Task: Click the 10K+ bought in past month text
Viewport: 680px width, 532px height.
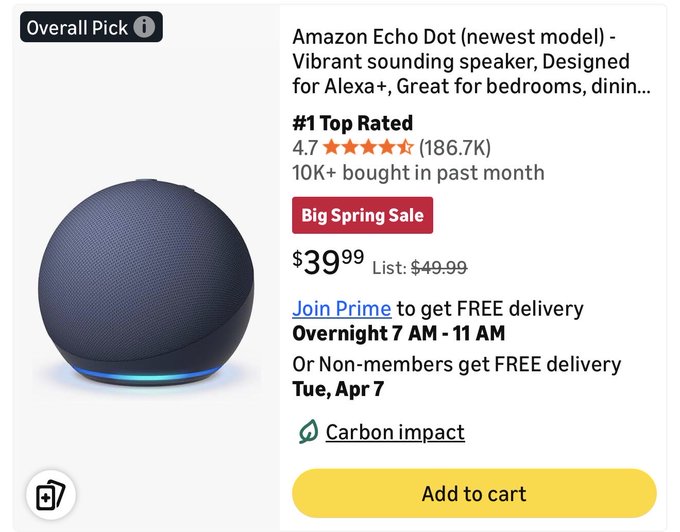Action: coord(418,172)
